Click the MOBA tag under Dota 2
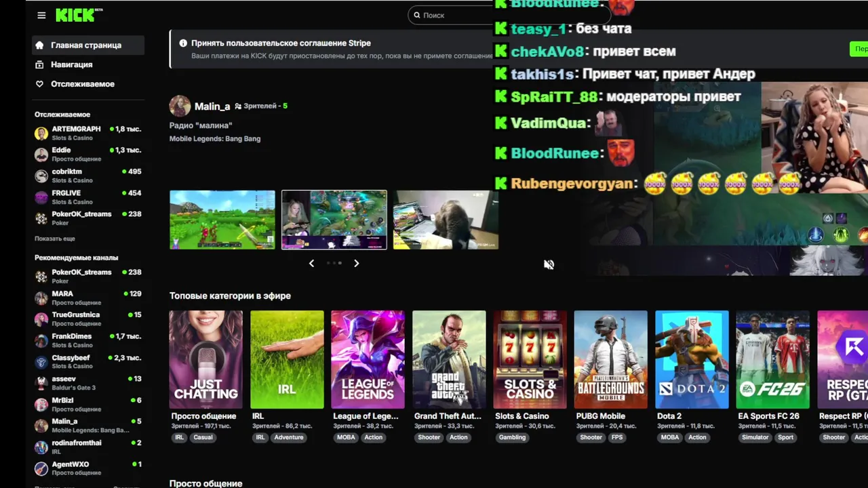Viewport: 868px width, 488px height. click(670, 437)
